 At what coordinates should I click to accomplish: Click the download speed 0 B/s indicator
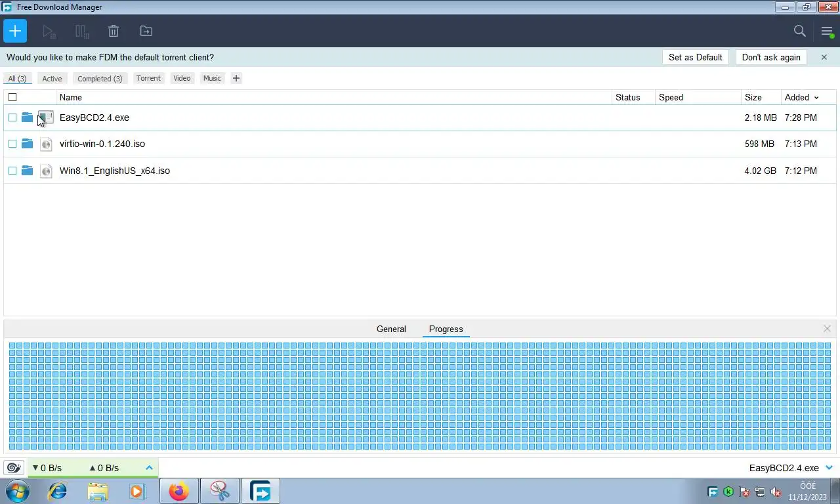(47, 468)
